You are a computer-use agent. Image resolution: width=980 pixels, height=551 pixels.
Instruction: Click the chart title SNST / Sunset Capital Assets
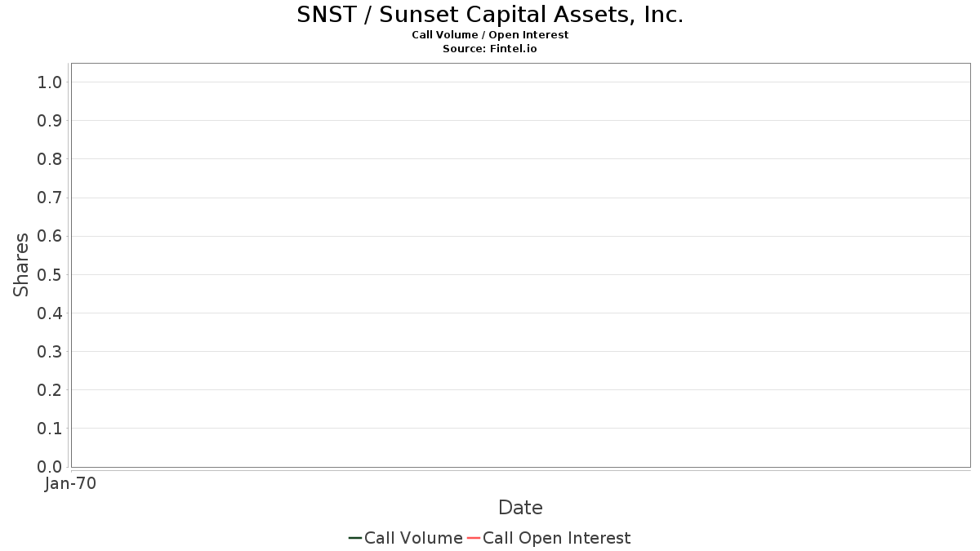tap(490, 15)
